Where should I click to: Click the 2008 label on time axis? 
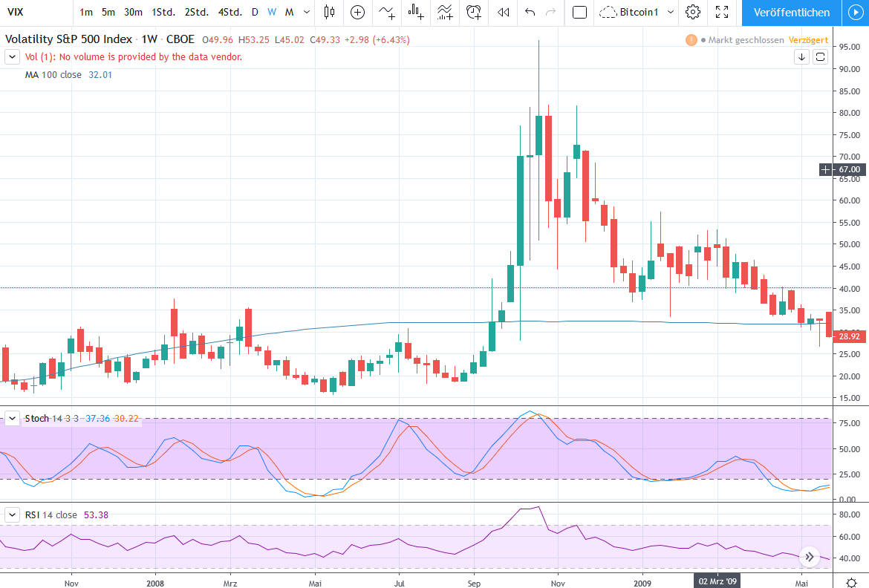point(155,583)
